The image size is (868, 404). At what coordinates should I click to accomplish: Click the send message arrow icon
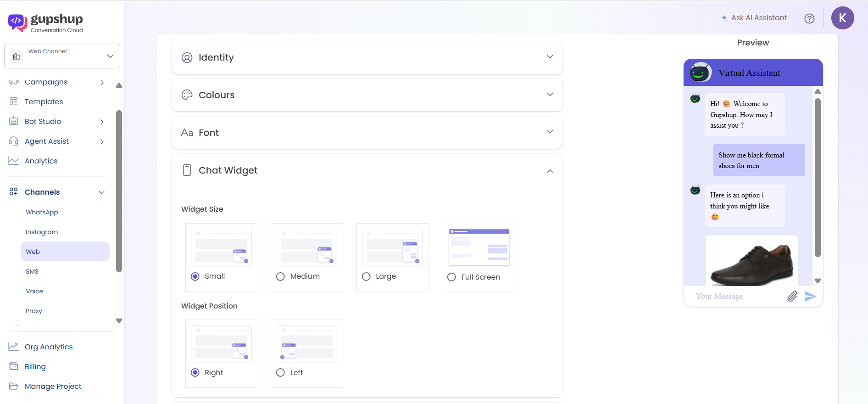pos(810,296)
